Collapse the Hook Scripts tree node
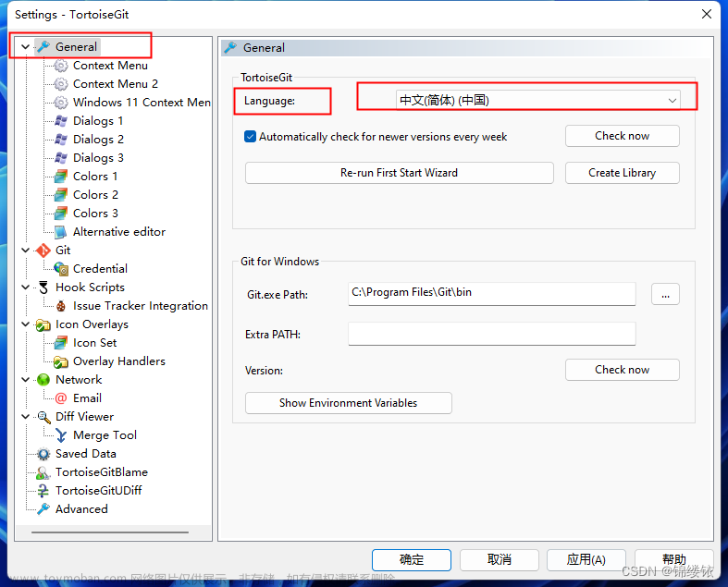Viewport: 728px width, 587px height. (26, 287)
